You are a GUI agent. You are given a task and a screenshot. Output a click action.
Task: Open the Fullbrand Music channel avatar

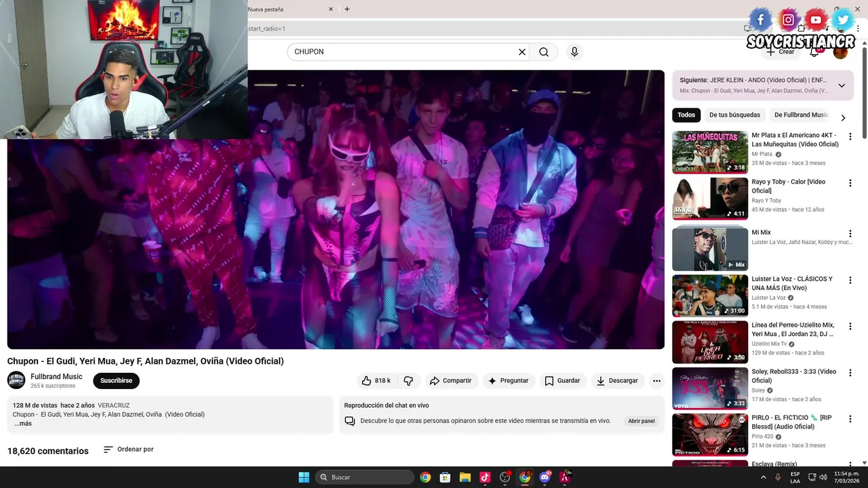(16, 380)
